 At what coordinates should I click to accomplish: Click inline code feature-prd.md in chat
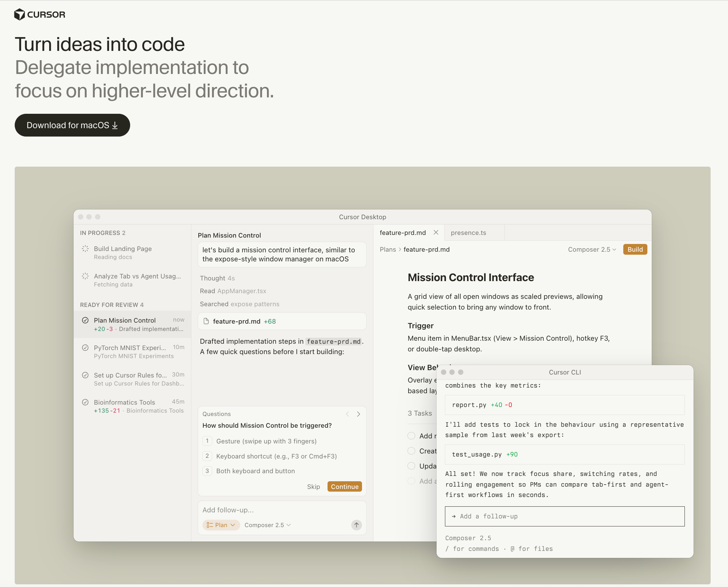click(334, 341)
